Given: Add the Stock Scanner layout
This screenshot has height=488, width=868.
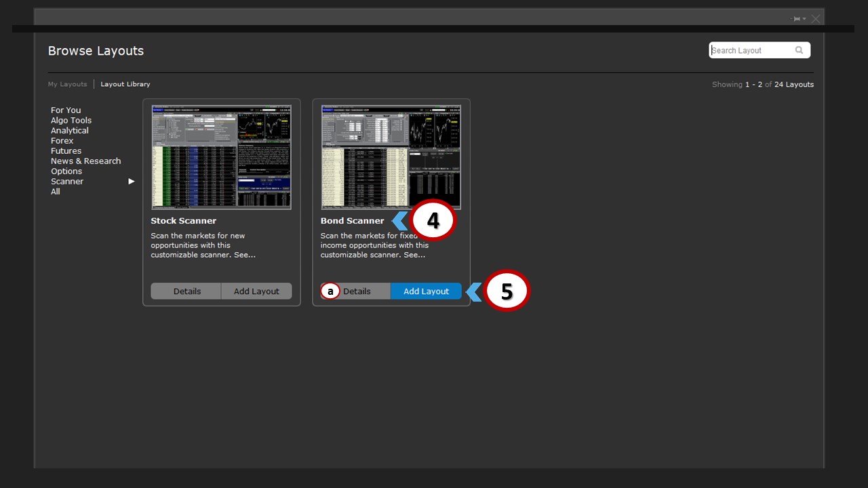Looking at the screenshot, I should [x=256, y=291].
